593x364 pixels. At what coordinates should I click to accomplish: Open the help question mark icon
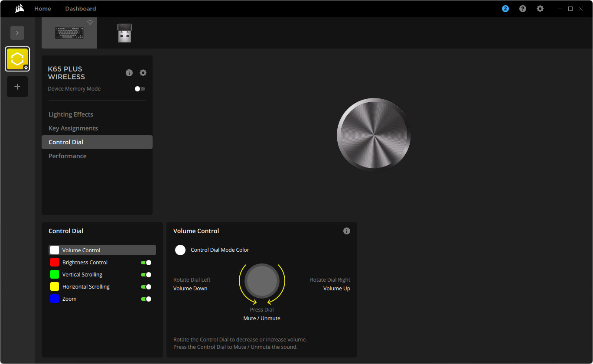coord(523,9)
